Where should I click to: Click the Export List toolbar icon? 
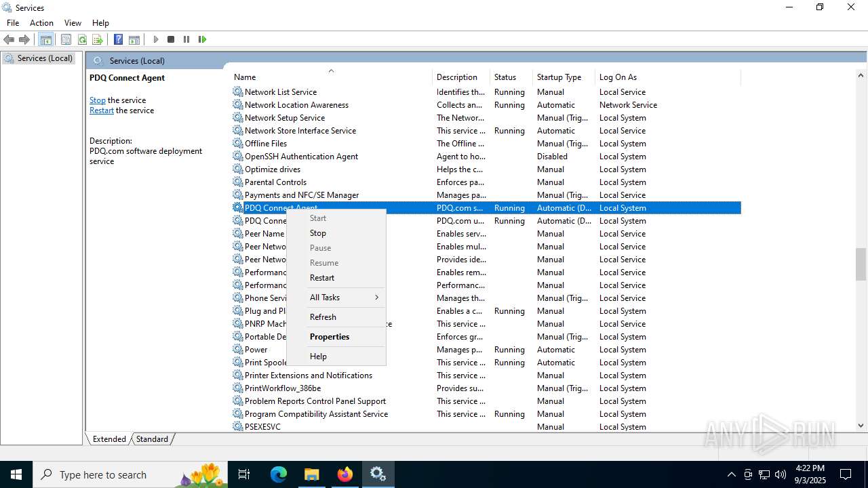pos(98,39)
